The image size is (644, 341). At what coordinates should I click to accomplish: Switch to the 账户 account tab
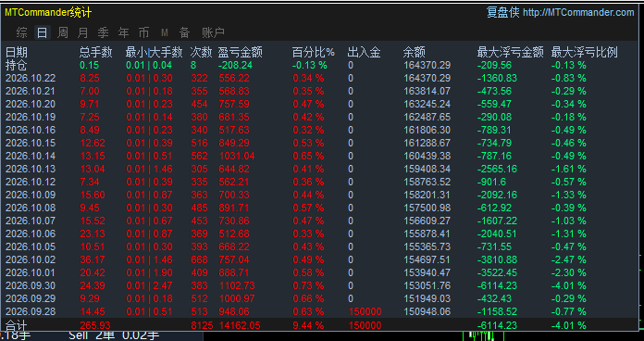pyautogui.click(x=213, y=32)
